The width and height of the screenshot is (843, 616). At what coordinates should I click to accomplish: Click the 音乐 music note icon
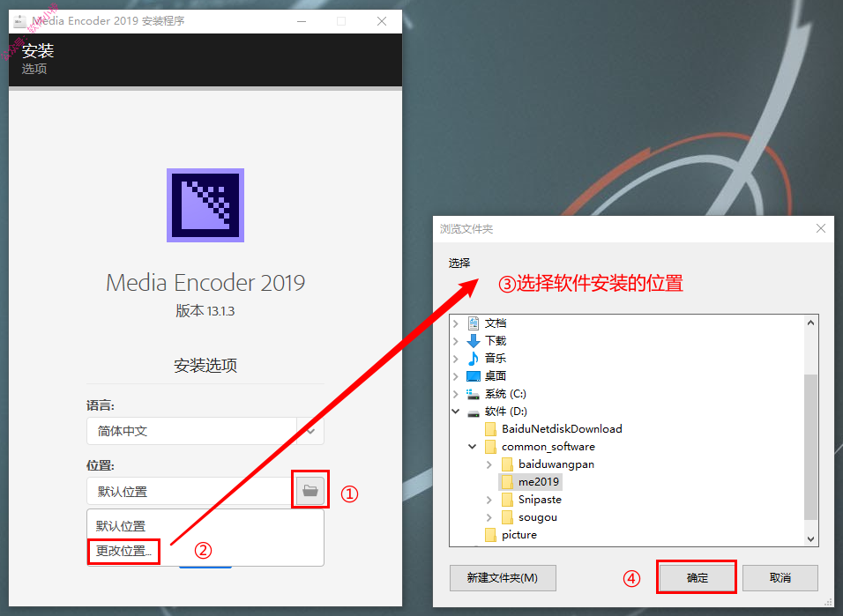point(474,358)
